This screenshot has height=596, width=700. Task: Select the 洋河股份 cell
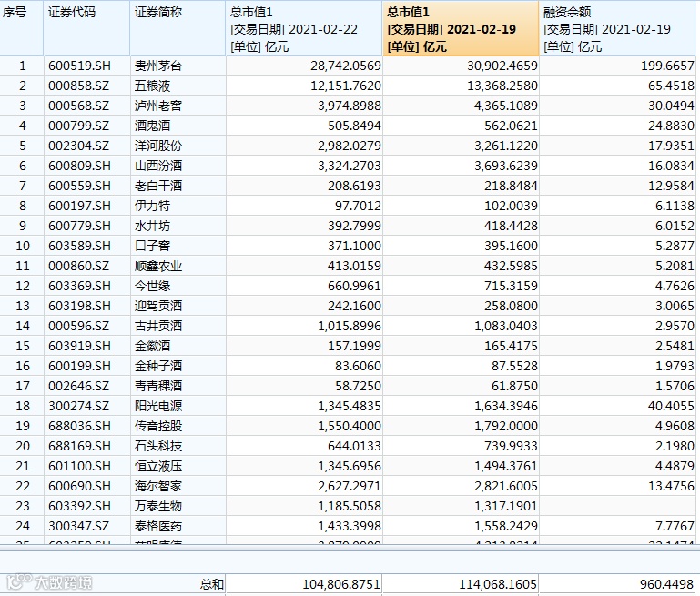pos(158,146)
